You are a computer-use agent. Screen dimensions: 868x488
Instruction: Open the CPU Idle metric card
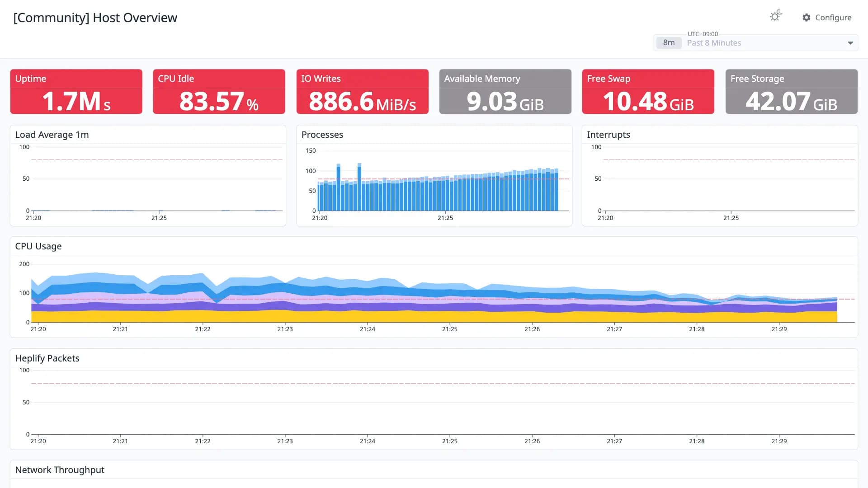(x=219, y=92)
